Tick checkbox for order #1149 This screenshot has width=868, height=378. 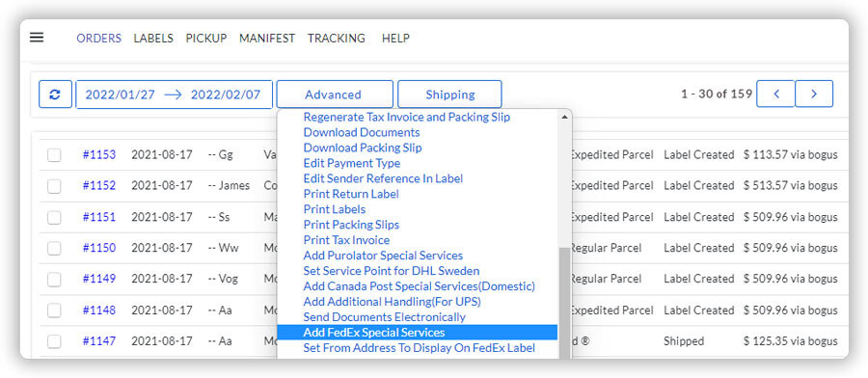pyautogui.click(x=54, y=280)
